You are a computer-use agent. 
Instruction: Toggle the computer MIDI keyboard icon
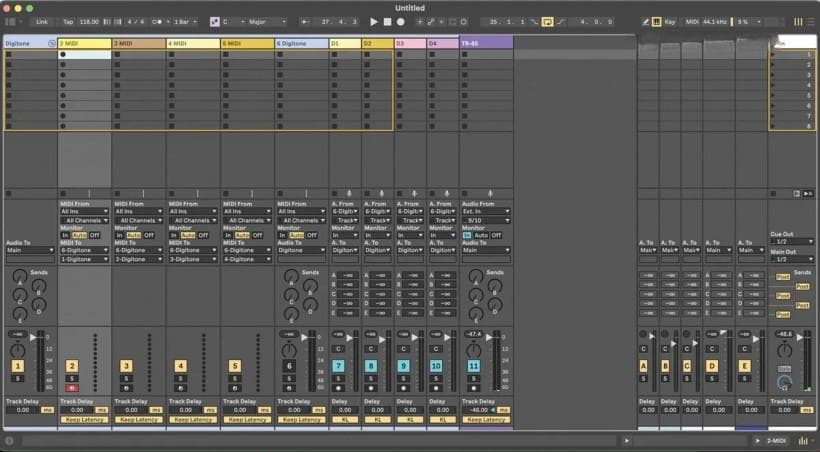click(x=656, y=22)
